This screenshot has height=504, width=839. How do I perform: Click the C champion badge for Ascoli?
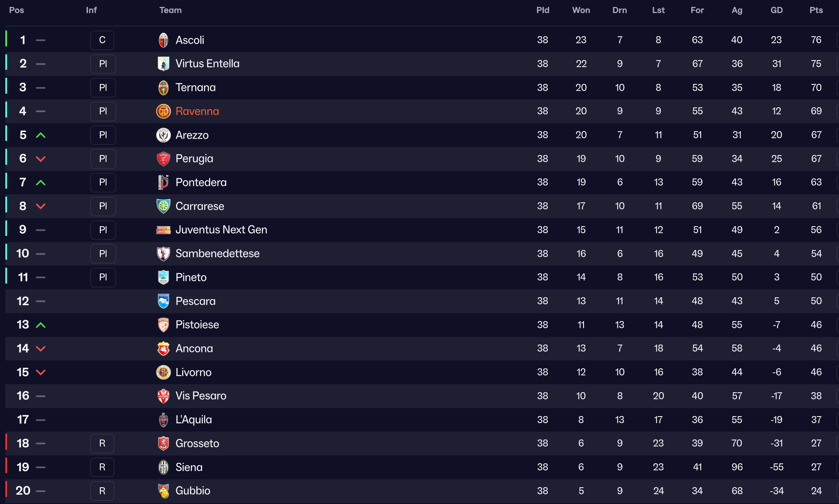point(102,40)
